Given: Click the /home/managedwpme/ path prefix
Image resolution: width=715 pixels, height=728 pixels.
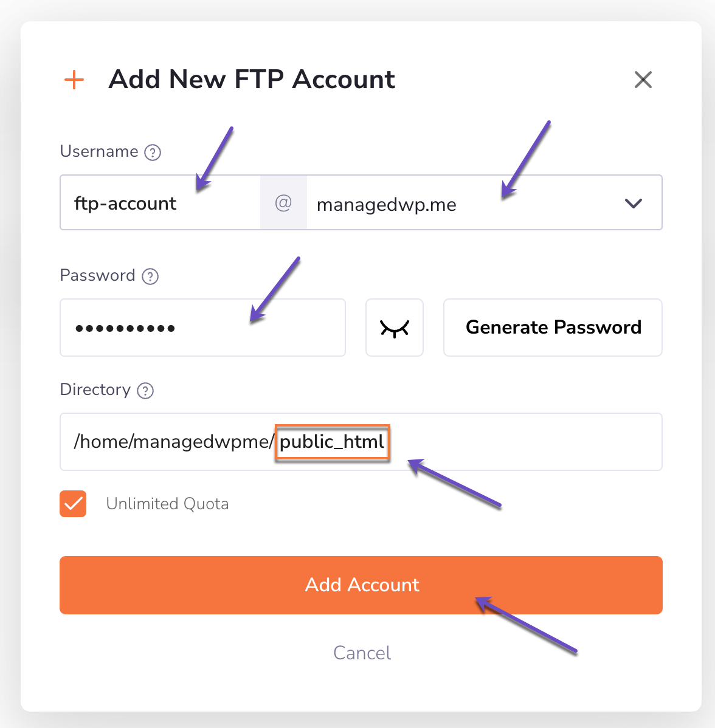Looking at the screenshot, I should click(x=173, y=442).
